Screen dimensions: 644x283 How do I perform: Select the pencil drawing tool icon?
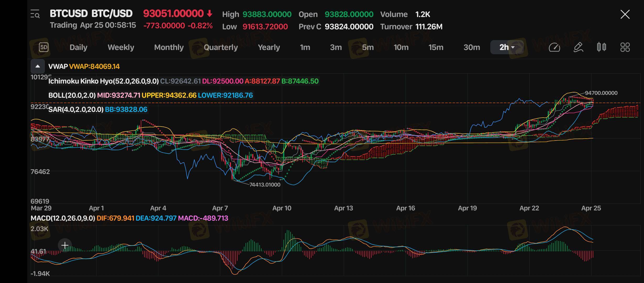click(x=578, y=47)
